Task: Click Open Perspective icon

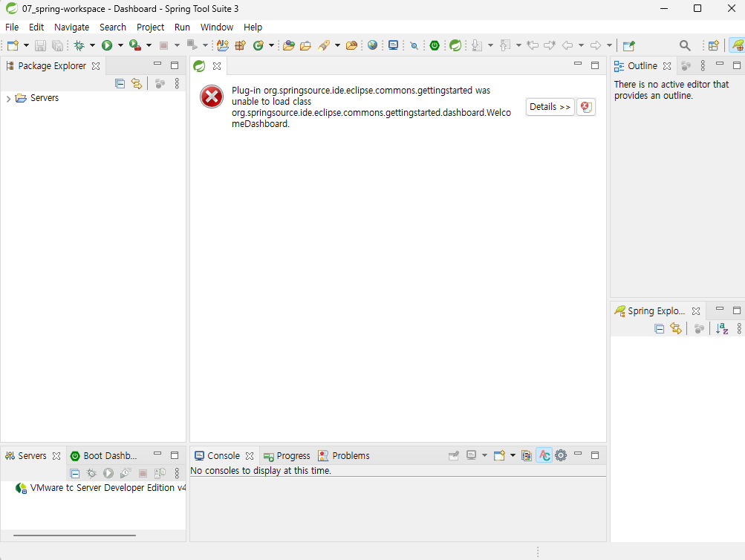Action: click(713, 45)
